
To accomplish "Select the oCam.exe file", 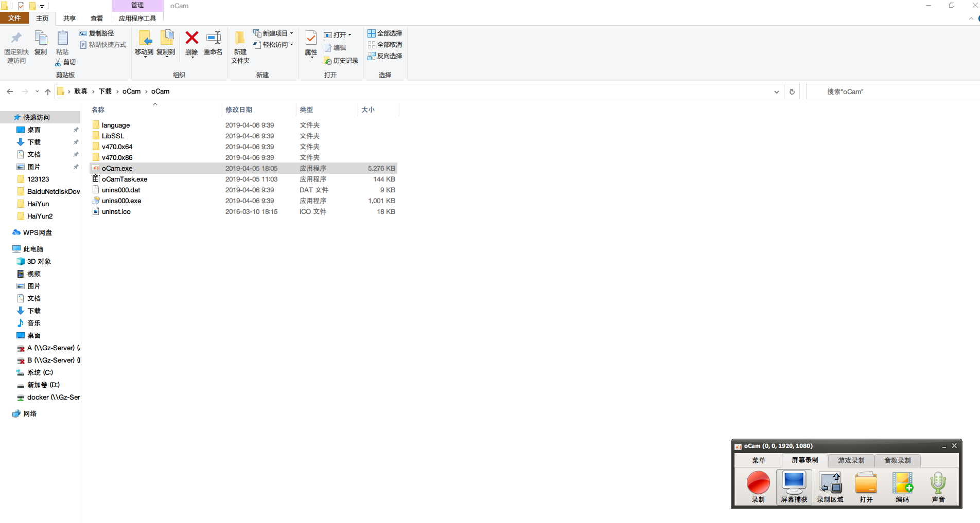I will pos(117,168).
